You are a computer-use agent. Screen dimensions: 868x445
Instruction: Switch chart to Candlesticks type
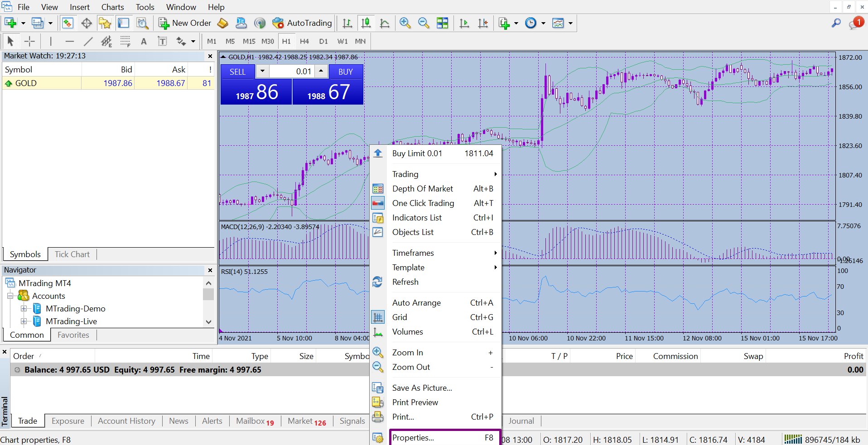click(x=366, y=23)
